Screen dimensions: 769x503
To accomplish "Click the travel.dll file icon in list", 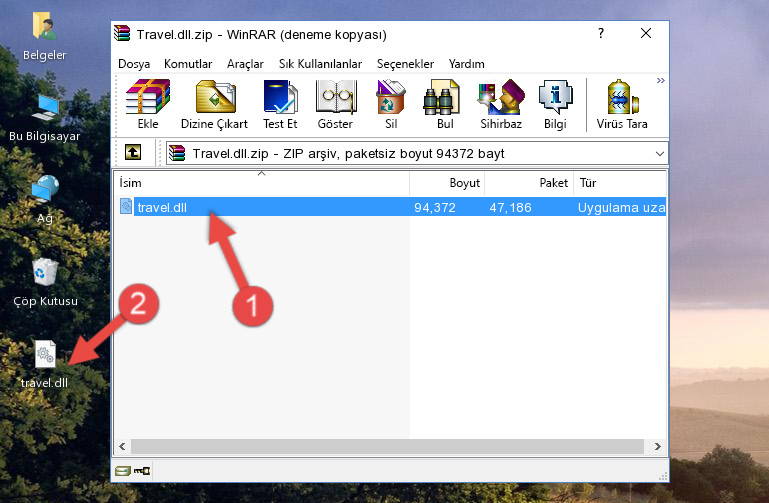I will (126, 206).
